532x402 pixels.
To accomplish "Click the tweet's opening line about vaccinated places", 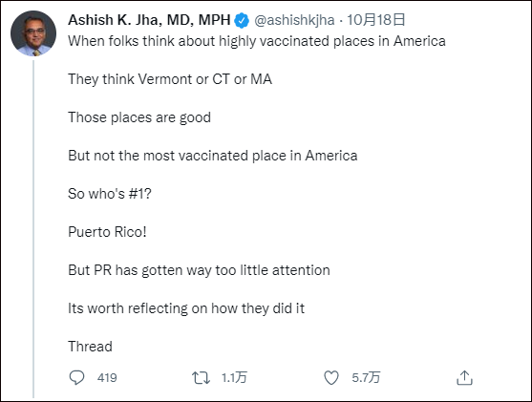I will [x=257, y=41].
